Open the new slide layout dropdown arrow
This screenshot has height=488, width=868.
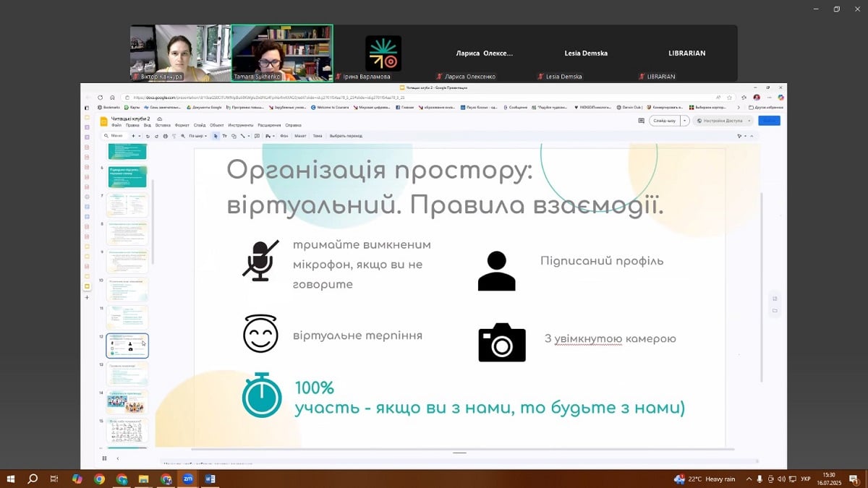(140, 136)
